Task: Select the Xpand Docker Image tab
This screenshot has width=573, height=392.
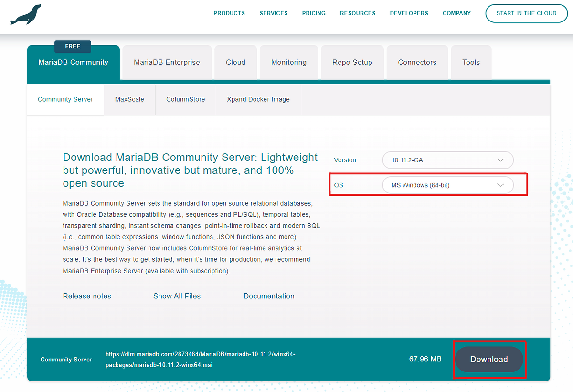Action: tap(258, 99)
